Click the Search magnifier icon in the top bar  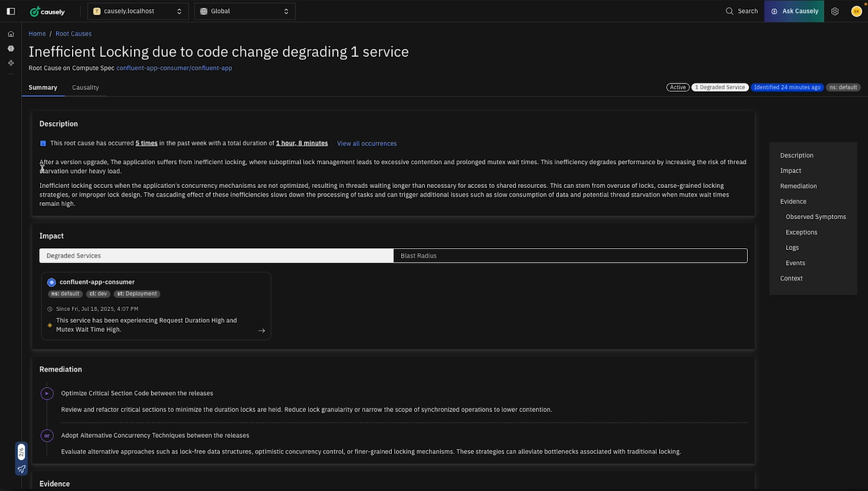pos(728,10)
